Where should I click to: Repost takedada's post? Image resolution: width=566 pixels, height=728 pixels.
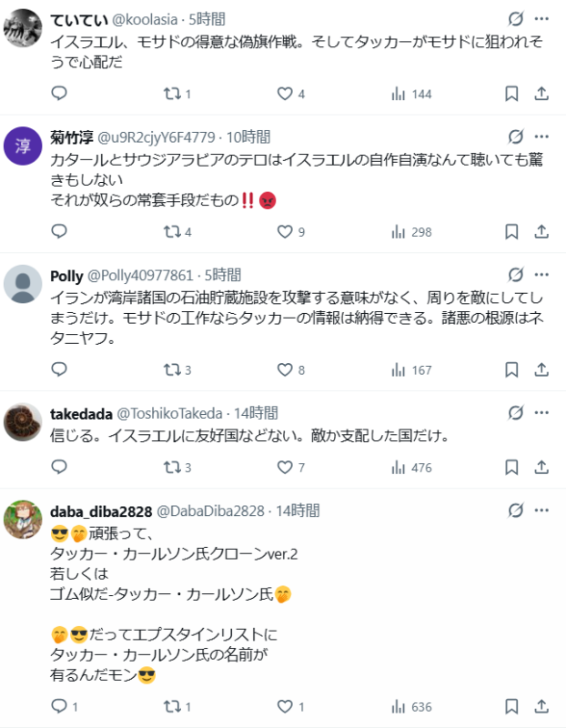[171, 468]
